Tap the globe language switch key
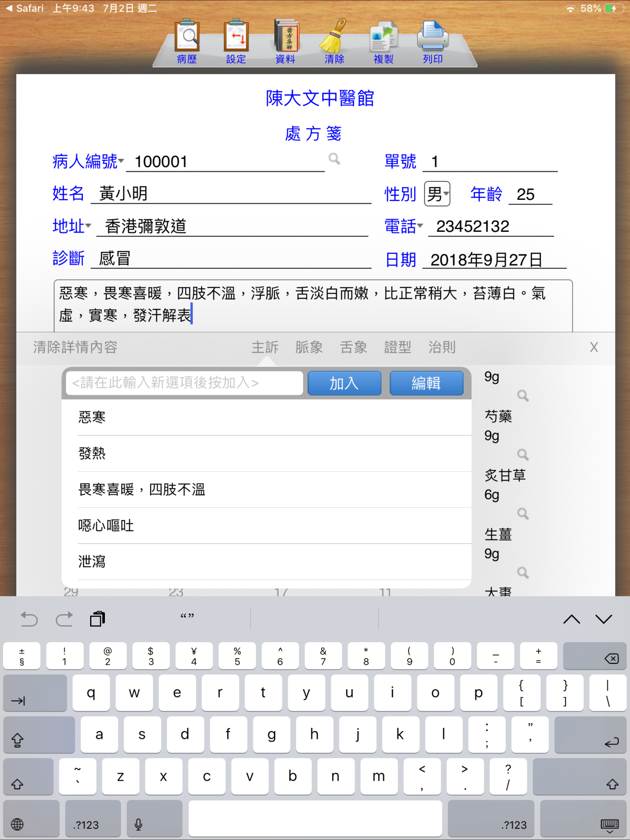This screenshot has width=630, height=840. (31, 819)
